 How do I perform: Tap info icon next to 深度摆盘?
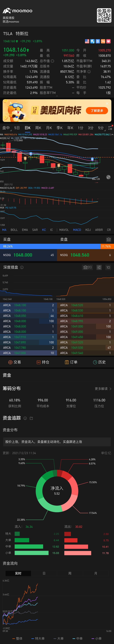tap(22, 268)
